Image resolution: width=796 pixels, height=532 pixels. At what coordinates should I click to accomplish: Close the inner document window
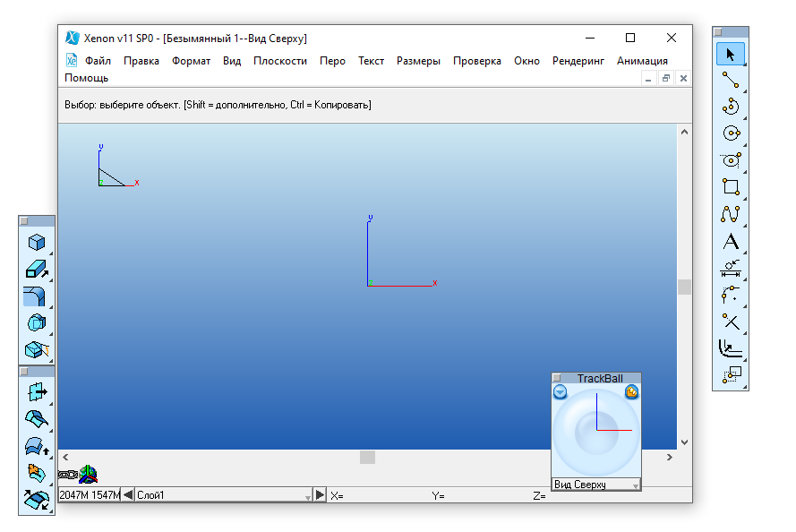[x=683, y=78]
